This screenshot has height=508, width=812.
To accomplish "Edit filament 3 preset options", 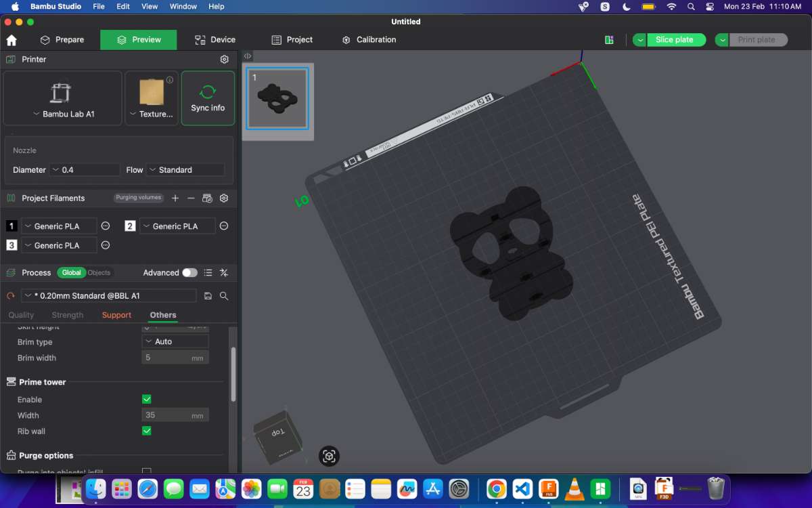I will (106, 245).
